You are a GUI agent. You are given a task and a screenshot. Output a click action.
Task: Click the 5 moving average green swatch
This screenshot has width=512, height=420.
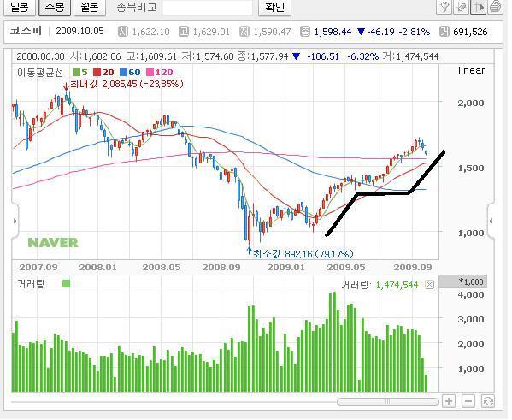tap(76, 72)
